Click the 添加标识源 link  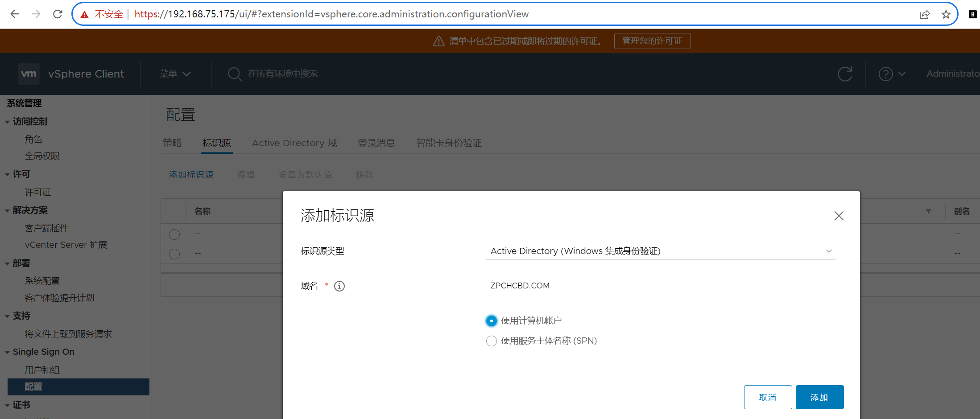[191, 175]
